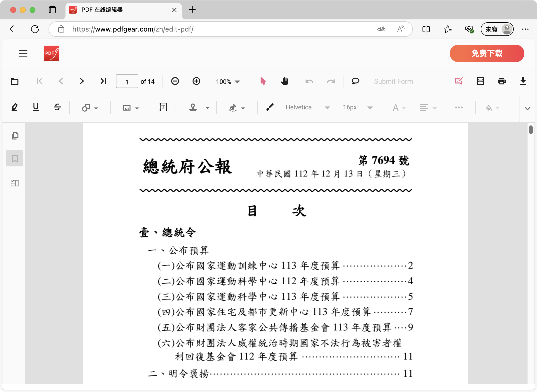Expand the shapes tool dropdown arrow
The height and width of the screenshot is (392, 537).
point(96,108)
